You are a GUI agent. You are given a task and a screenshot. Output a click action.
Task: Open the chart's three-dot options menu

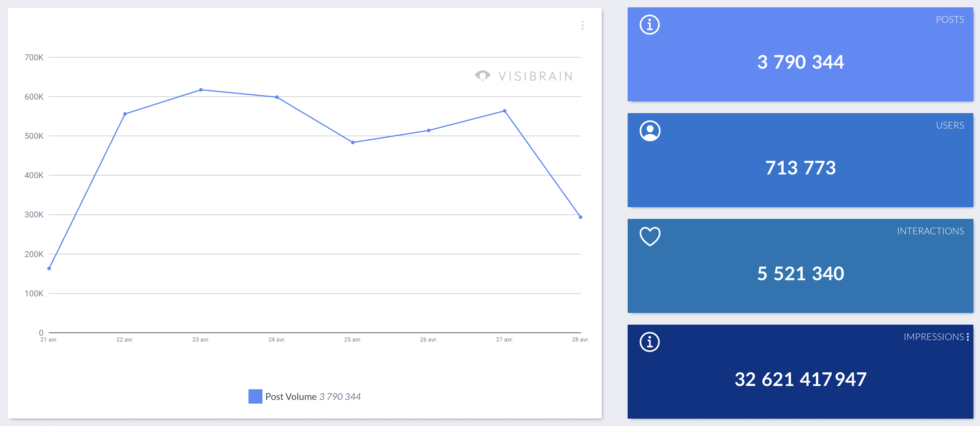pyautogui.click(x=582, y=25)
